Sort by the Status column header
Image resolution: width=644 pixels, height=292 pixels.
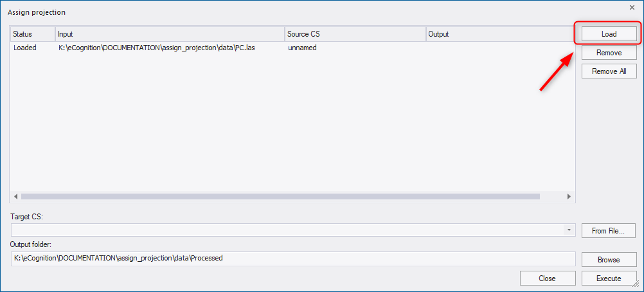[33, 34]
